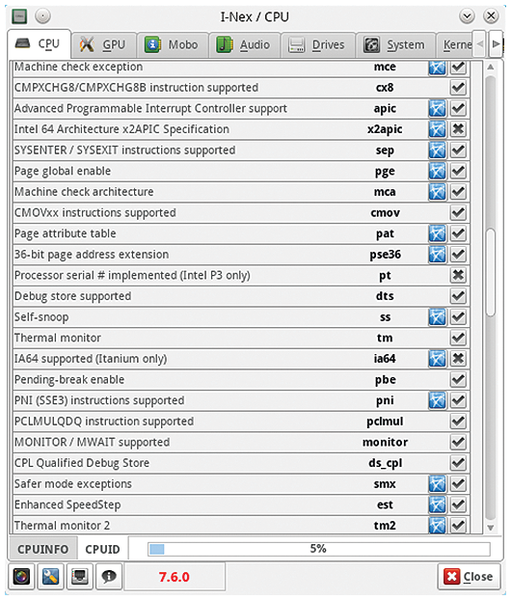Toggle the Thermal monitor tm checkbox
Image resolution: width=511 pixels, height=600 pixels.
point(458,338)
